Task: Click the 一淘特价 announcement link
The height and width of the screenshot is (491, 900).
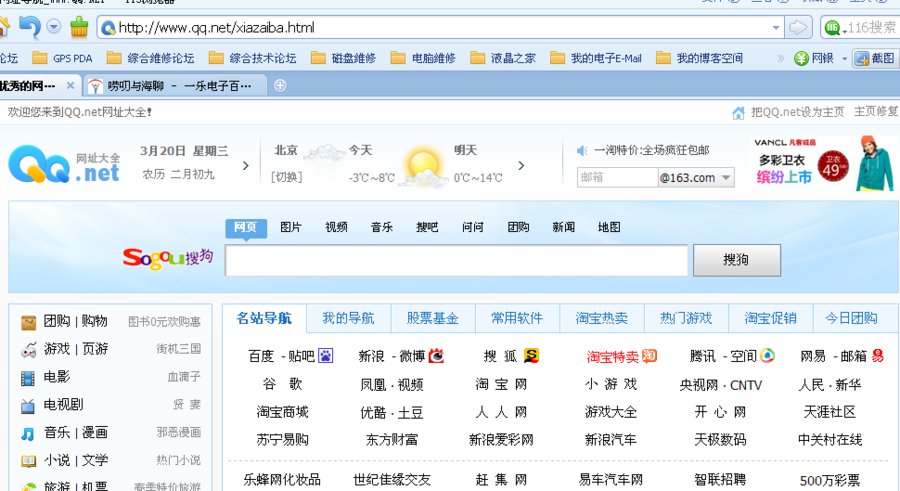Action: [651, 150]
